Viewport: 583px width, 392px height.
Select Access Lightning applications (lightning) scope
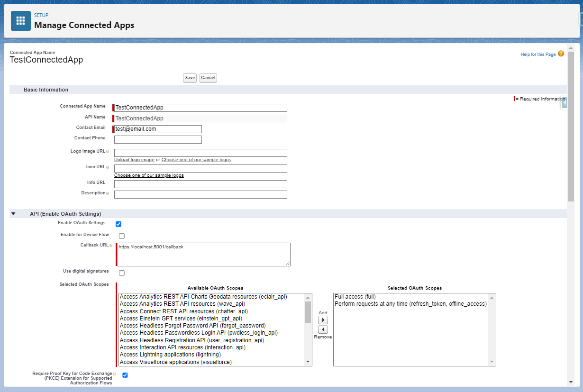pos(211,355)
